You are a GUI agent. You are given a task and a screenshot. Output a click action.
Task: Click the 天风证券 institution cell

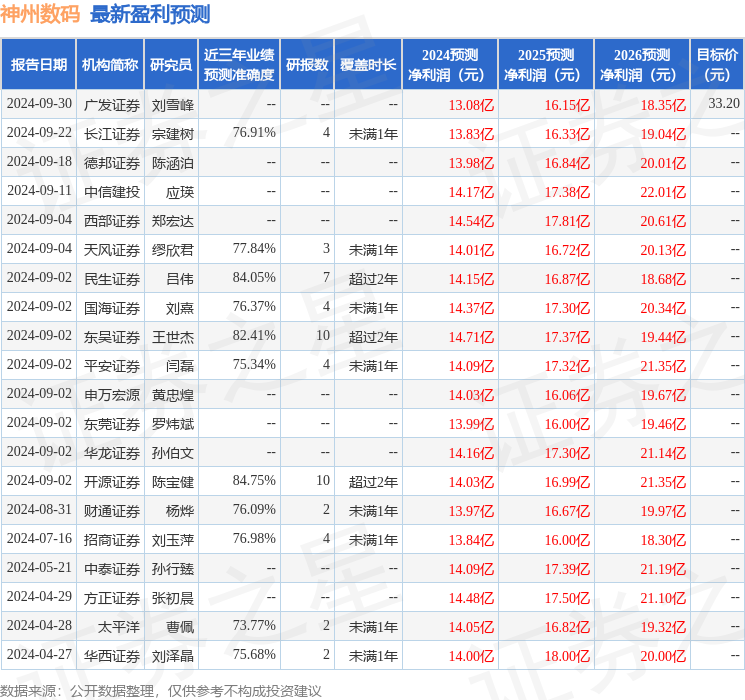pos(112,250)
